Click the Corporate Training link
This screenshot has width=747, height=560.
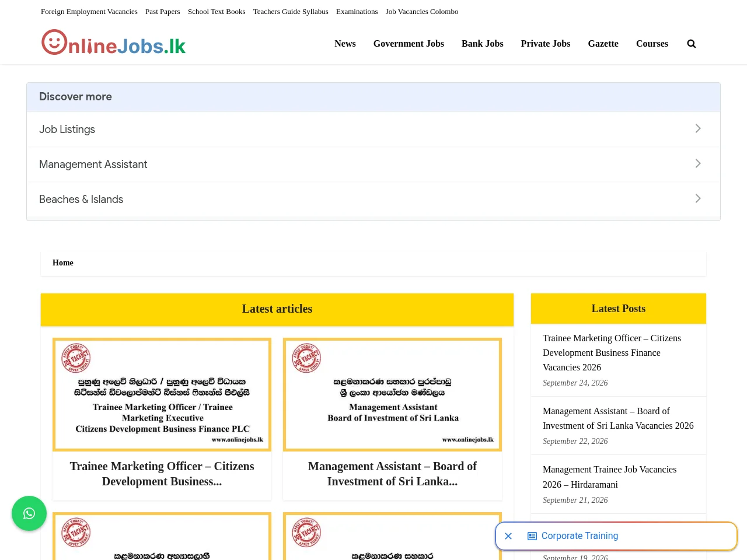(x=580, y=536)
